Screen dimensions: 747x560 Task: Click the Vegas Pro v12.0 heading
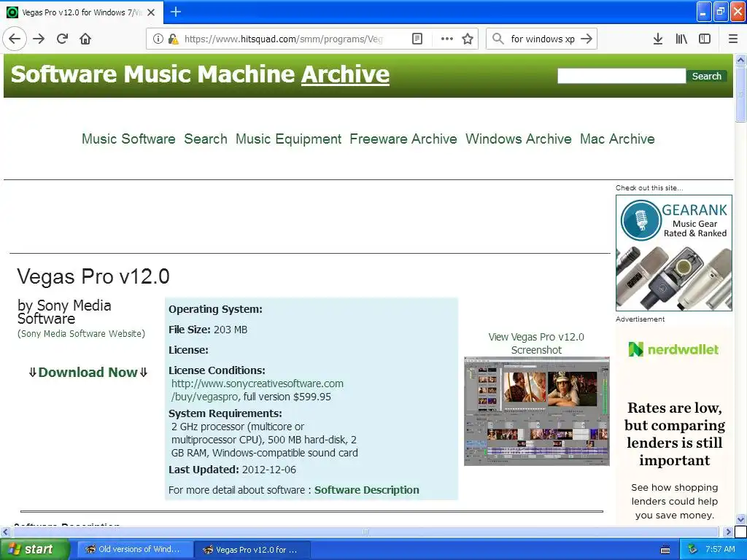click(x=93, y=276)
